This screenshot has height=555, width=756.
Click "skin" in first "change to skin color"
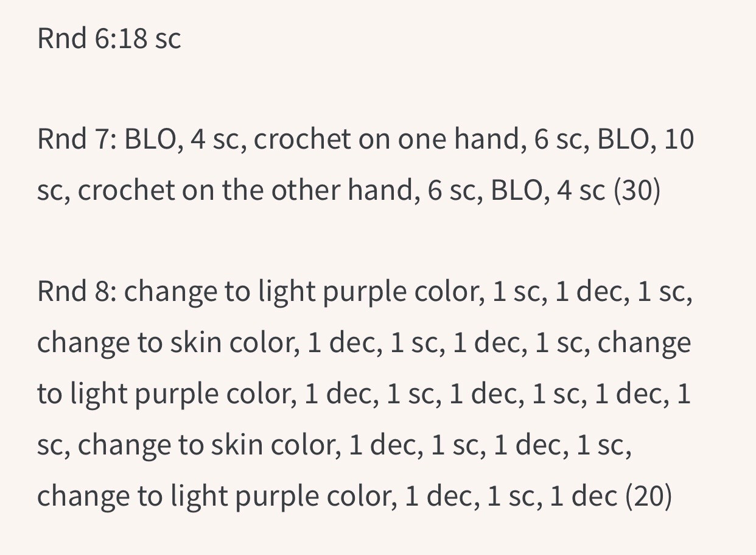pos(197,343)
